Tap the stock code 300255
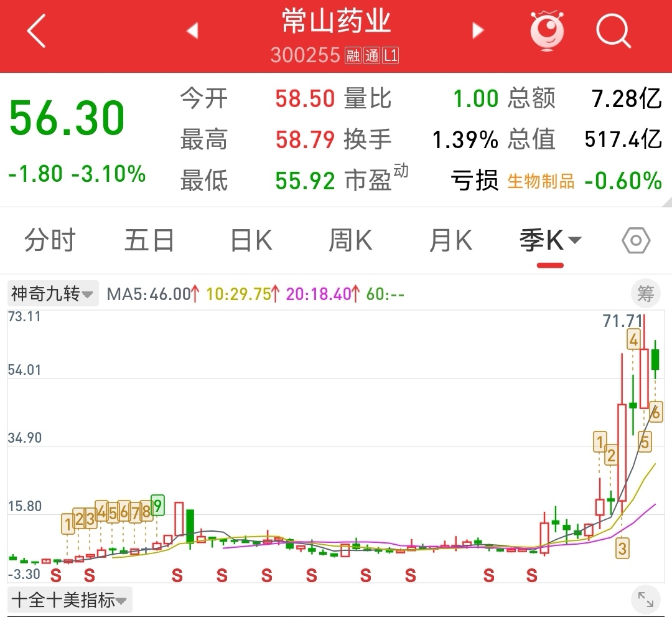 pyautogui.click(x=305, y=55)
